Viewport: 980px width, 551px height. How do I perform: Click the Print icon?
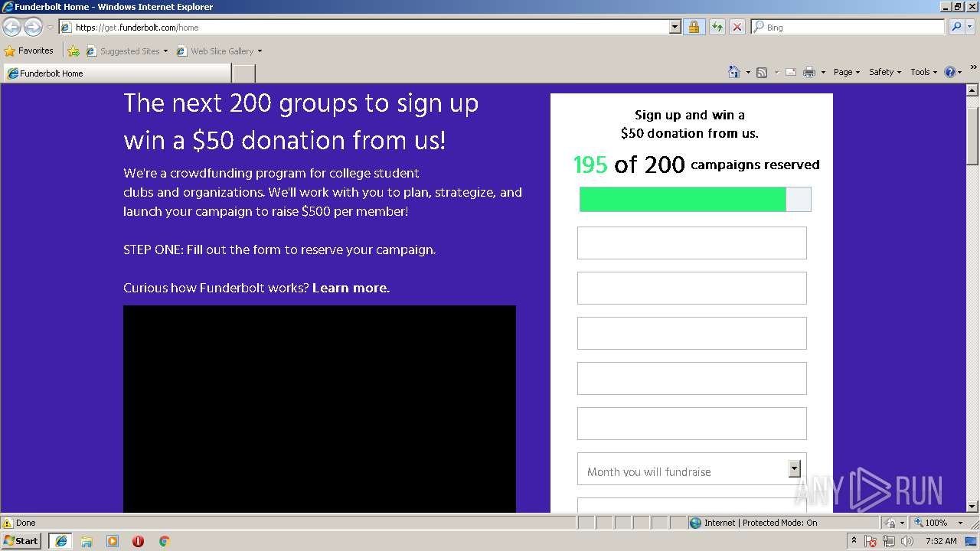click(x=809, y=72)
